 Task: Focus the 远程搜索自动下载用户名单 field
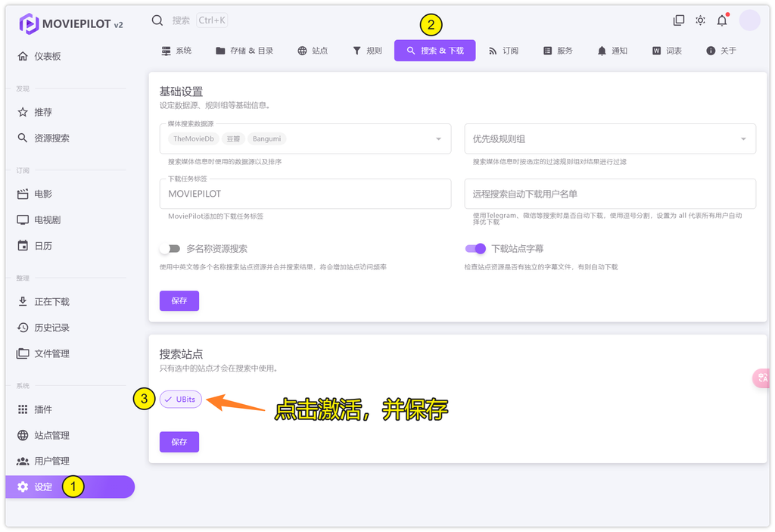click(609, 194)
